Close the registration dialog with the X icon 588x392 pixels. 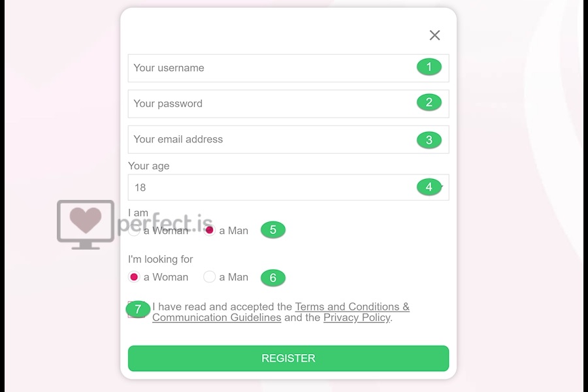coord(434,35)
